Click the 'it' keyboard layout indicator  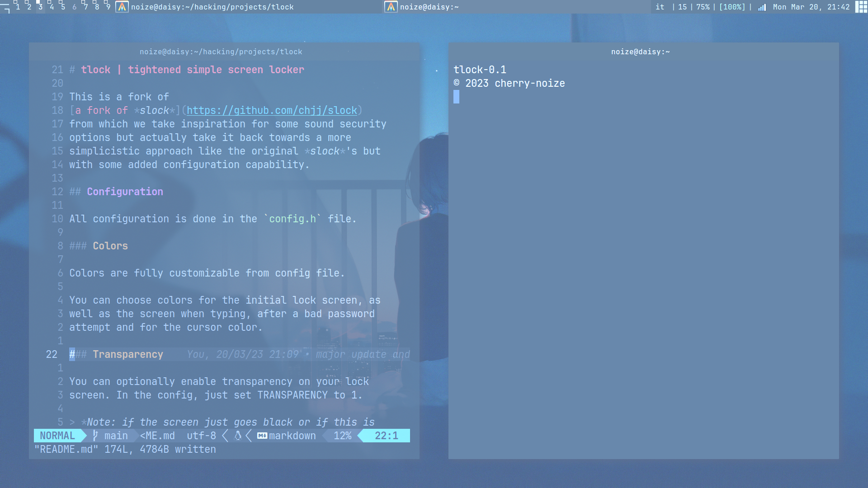(660, 7)
